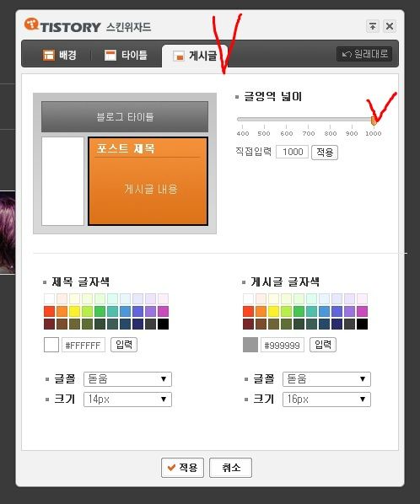Pick black swatch for 게시글 글자색
The width and height of the screenshot is (420, 504).
(x=362, y=324)
